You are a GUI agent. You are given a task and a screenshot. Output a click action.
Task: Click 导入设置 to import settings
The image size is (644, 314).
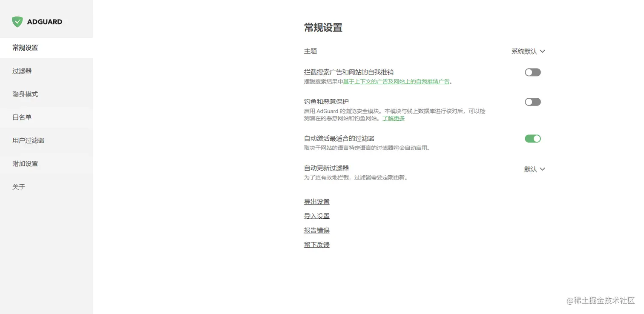point(316,216)
